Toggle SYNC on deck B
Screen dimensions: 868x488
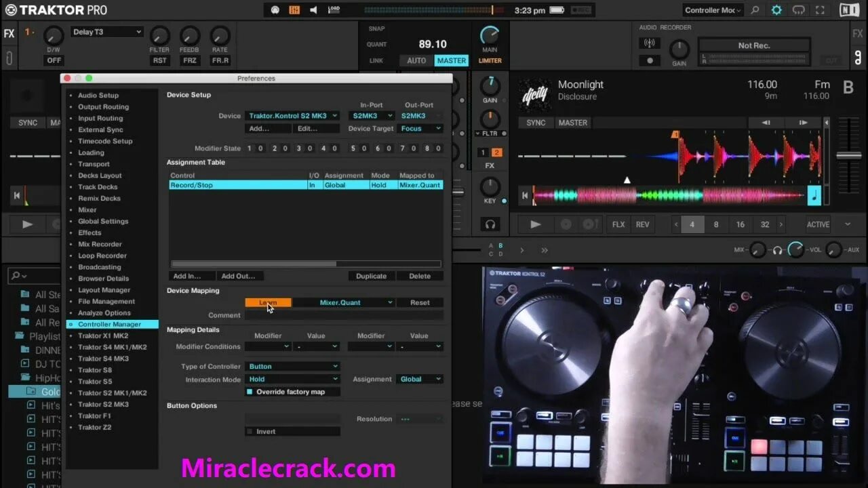(x=536, y=123)
